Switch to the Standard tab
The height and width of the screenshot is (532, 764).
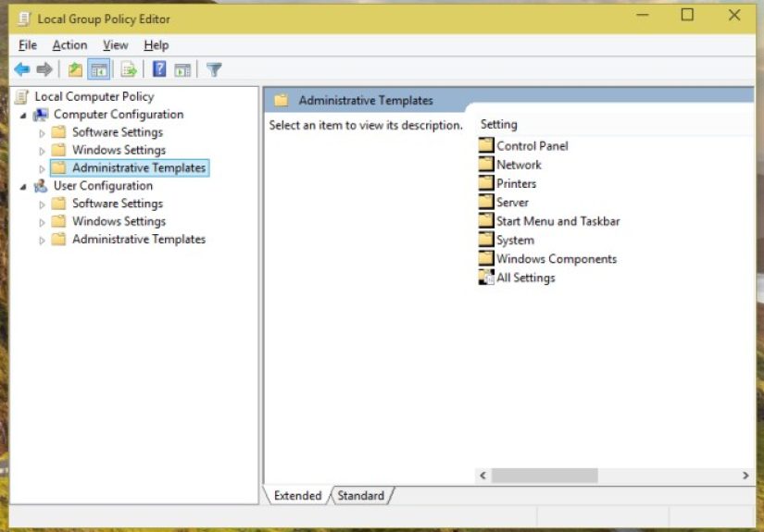coord(361,496)
